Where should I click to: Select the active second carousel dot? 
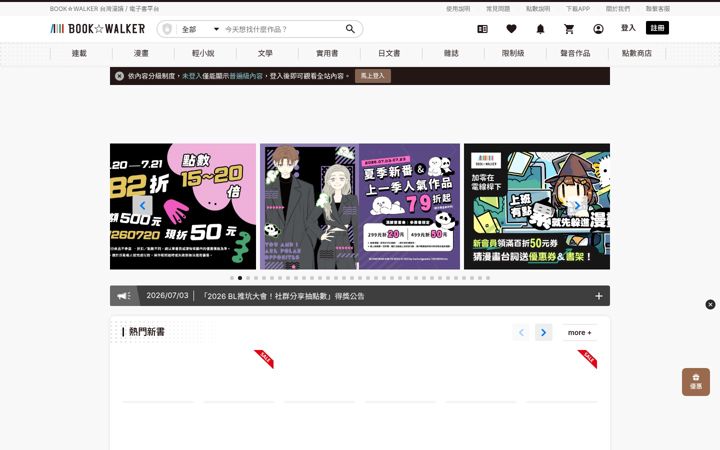pyautogui.click(x=240, y=278)
